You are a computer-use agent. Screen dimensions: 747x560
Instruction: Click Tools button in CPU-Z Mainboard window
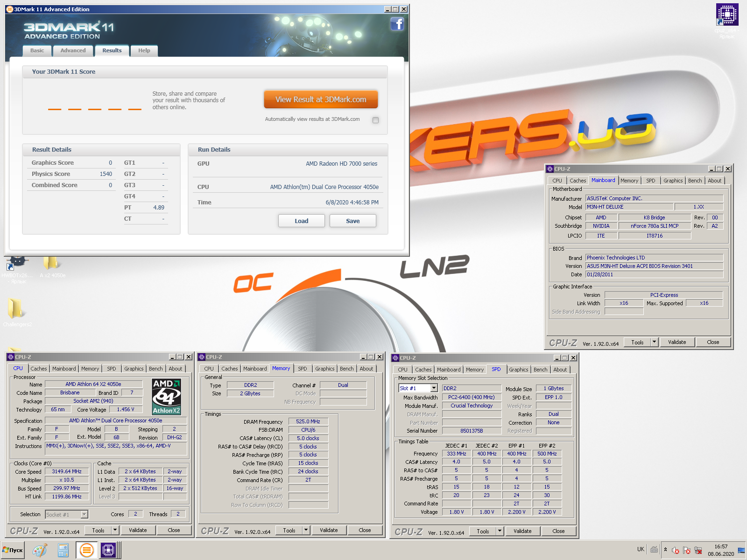click(x=637, y=342)
